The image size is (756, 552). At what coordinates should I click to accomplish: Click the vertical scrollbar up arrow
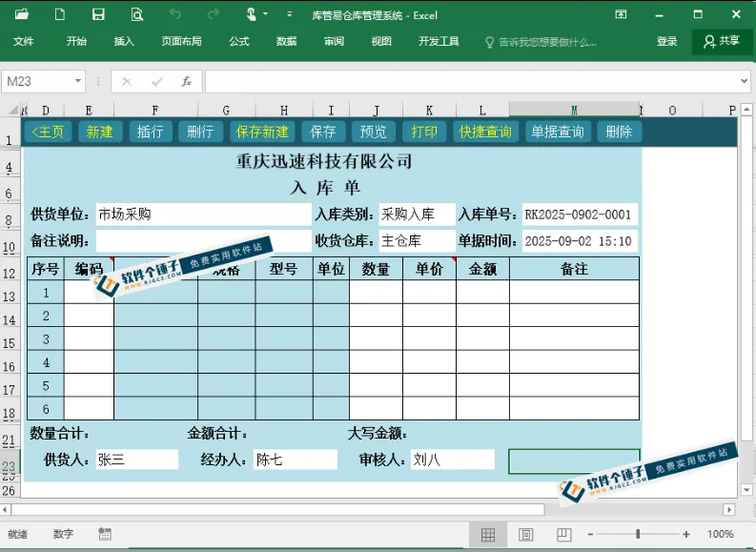[x=746, y=110]
